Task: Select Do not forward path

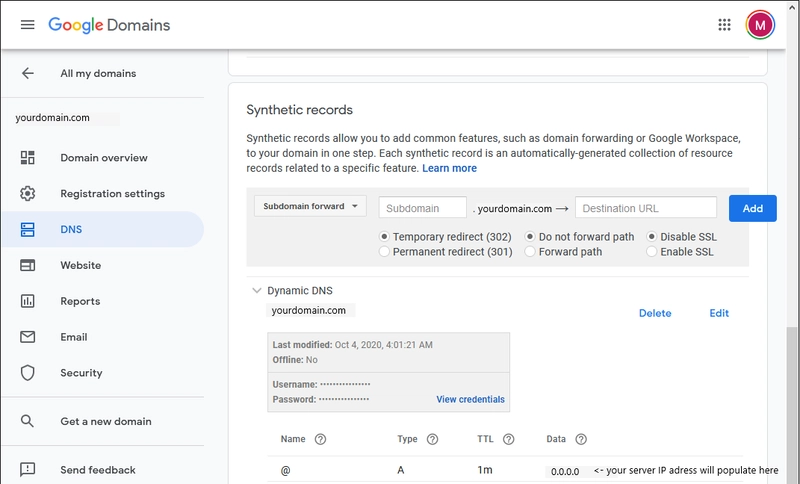Action: (x=530, y=237)
